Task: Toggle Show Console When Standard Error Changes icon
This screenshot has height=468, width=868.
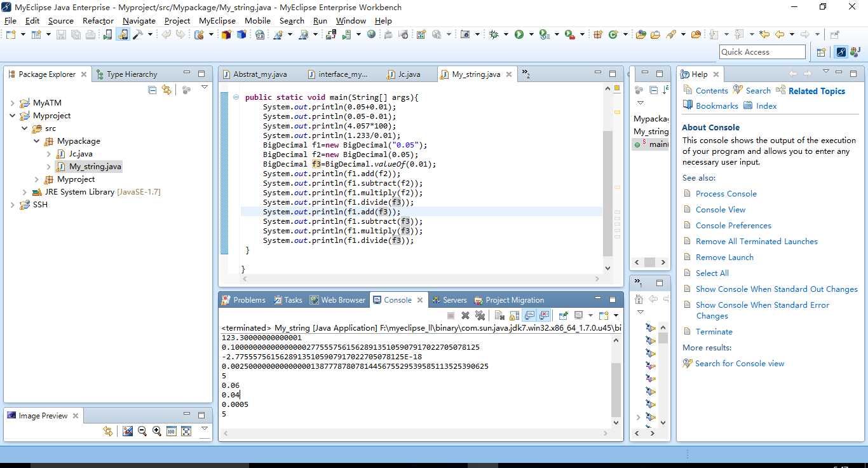Action: point(544,315)
